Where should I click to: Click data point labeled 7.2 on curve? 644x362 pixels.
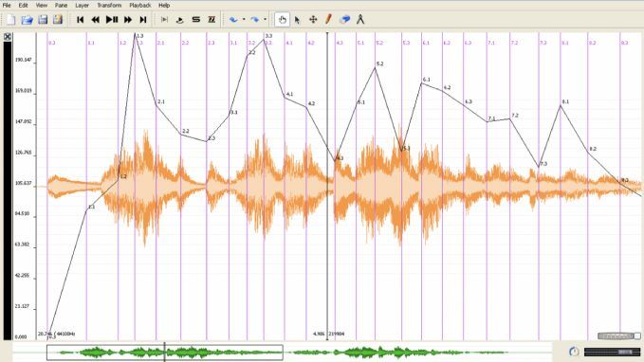509,119
